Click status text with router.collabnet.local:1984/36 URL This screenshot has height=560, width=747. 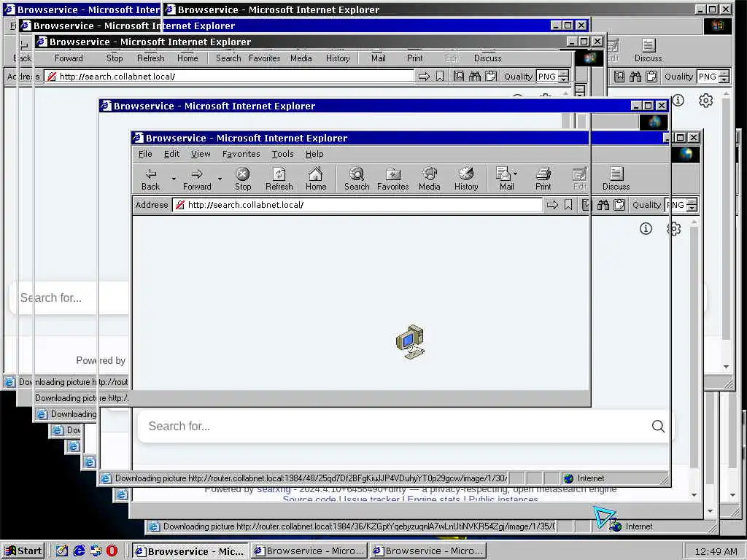point(359,526)
